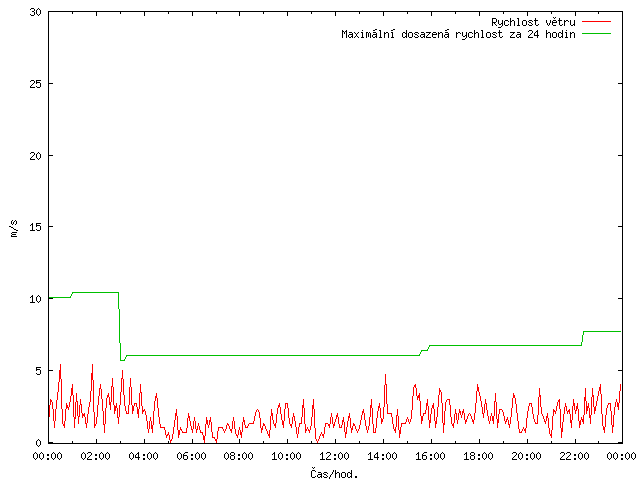Screen dimensions: 640x480
Task: Click the legend label 'Rychlost větru'
Action: tap(533, 22)
